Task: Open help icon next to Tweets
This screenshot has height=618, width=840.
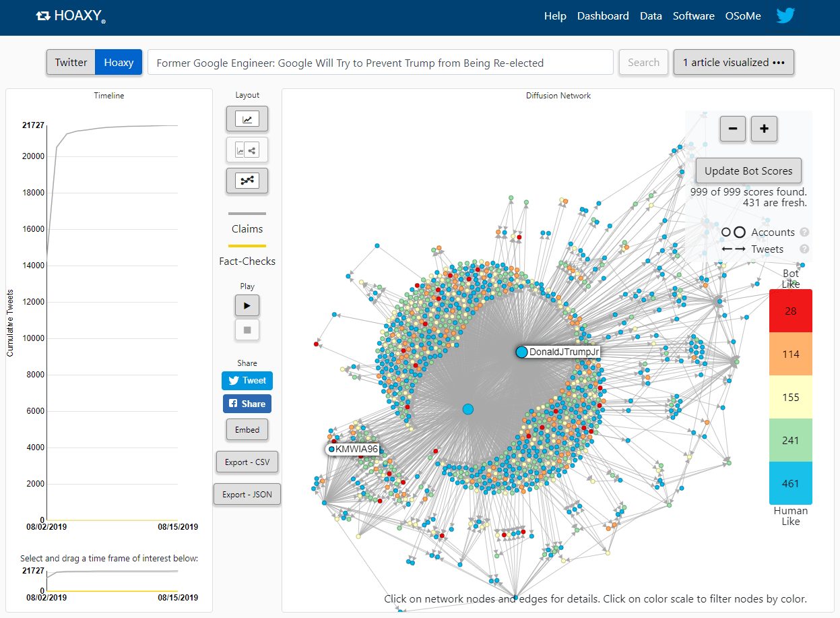Action: (804, 249)
